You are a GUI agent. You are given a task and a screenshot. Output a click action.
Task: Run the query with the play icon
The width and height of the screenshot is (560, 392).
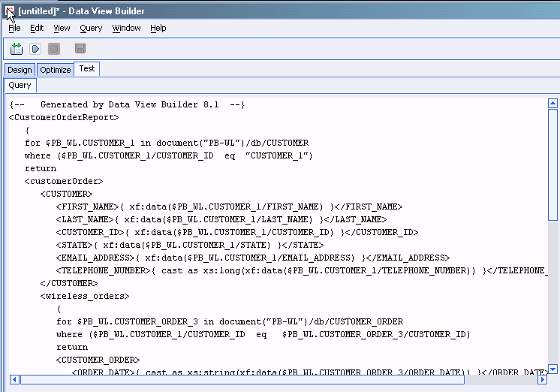pos(35,49)
